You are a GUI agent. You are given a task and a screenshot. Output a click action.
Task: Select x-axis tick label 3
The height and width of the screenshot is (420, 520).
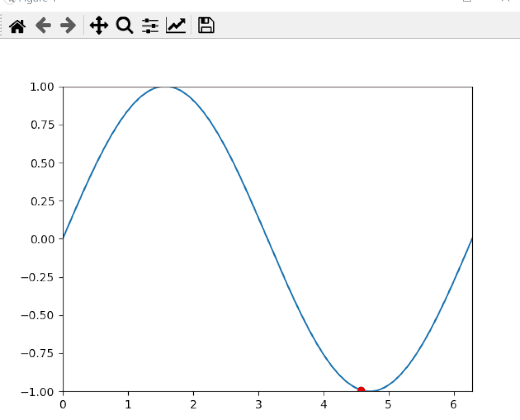coord(259,404)
